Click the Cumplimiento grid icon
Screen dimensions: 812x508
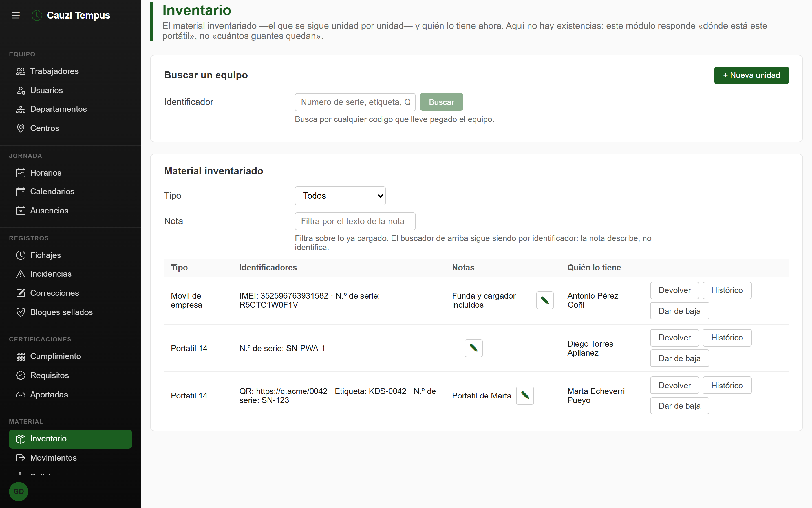click(21, 356)
